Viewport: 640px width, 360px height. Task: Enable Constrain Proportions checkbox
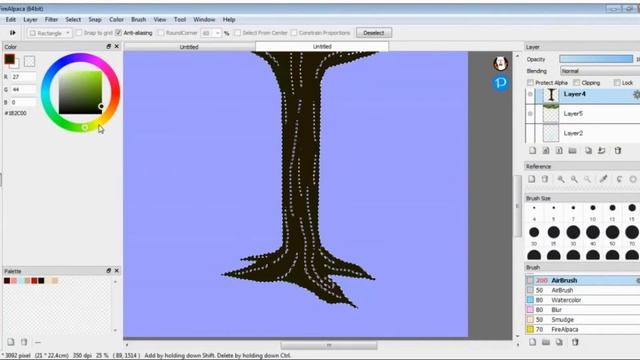294,33
